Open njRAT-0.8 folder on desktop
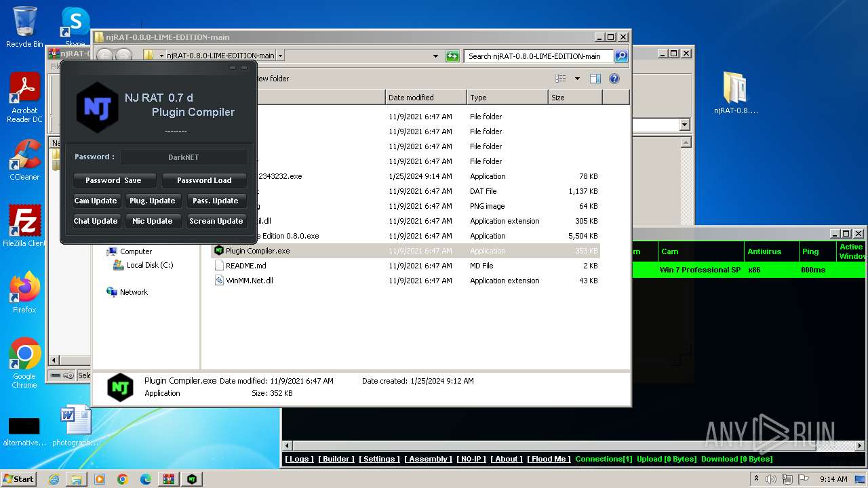Image resolution: width=868 pixels, height=488 pixels. click(736, 94)
